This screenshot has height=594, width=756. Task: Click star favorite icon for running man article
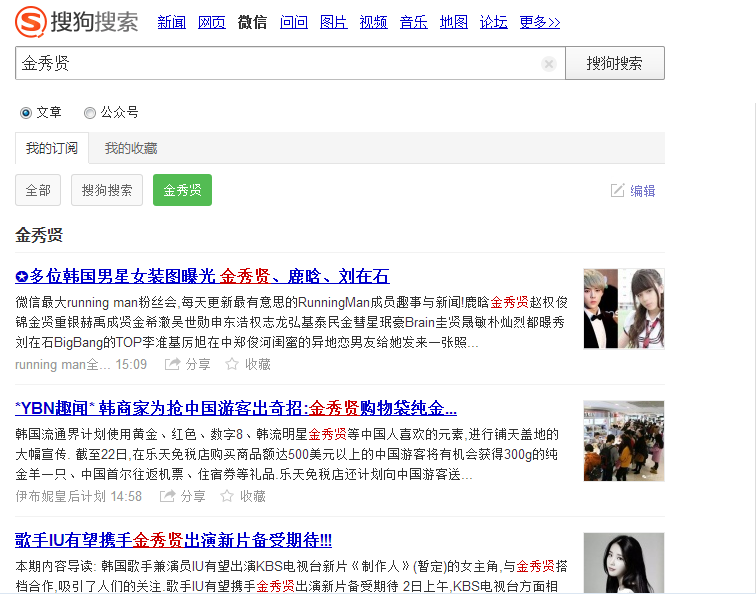232,364
